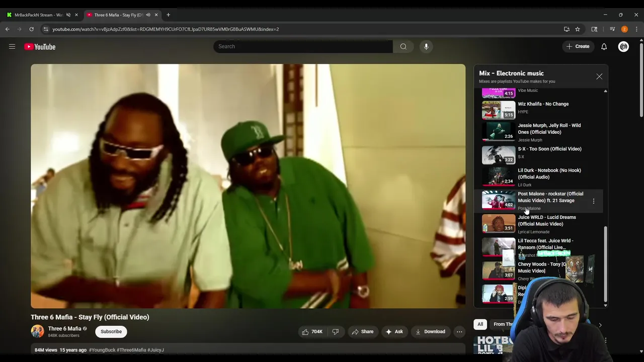This screenshot has height=362, width=644.
Task: Select the All filter chip
Action: click(480, 324)
